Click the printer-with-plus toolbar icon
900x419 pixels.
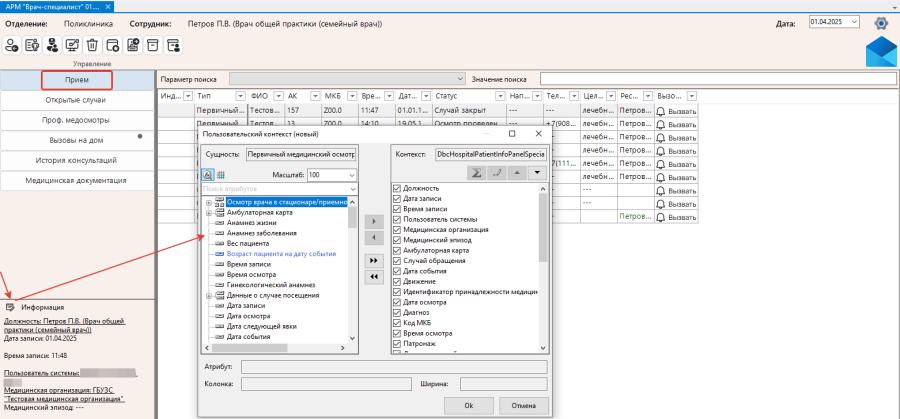133,45
